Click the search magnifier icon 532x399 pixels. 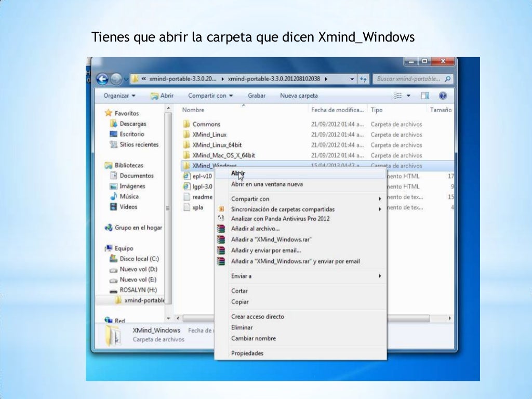coord(447,79)
